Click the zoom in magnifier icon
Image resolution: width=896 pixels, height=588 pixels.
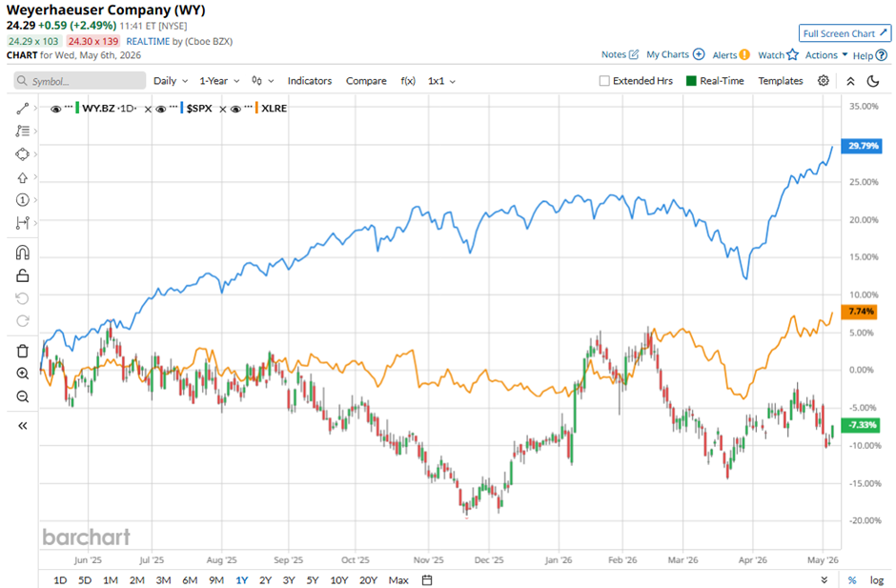coord(22,374)
